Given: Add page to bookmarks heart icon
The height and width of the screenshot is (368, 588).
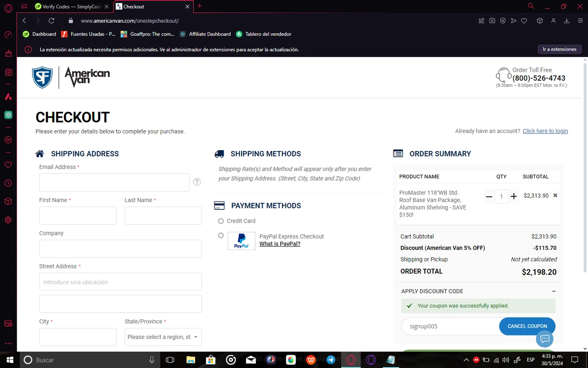Looking at the screenshot, I should pos(524,21).
